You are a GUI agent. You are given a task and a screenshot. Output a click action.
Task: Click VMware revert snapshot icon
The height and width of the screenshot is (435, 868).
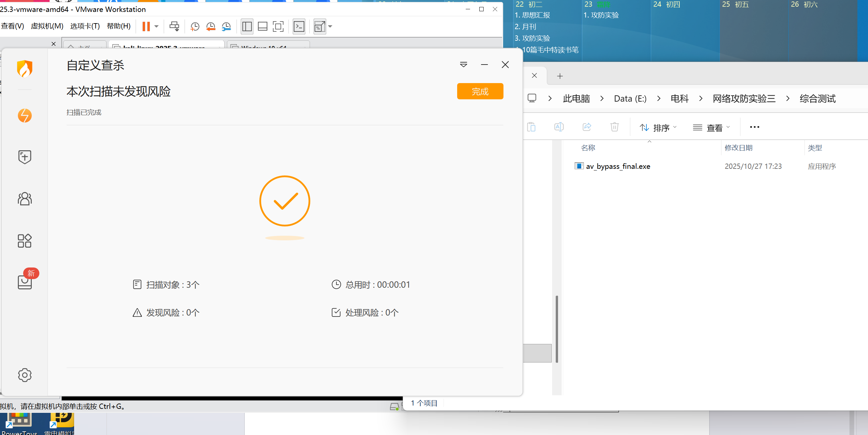click(211, 26)
